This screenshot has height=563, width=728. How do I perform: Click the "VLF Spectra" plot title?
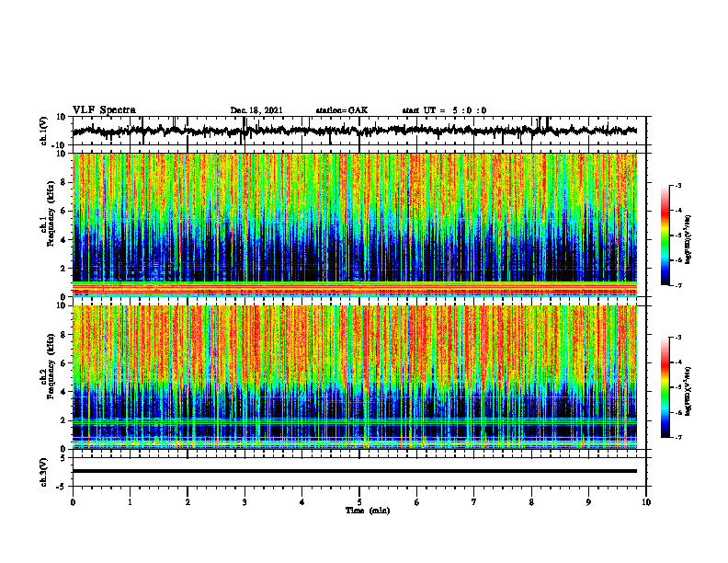coord(104,110)
